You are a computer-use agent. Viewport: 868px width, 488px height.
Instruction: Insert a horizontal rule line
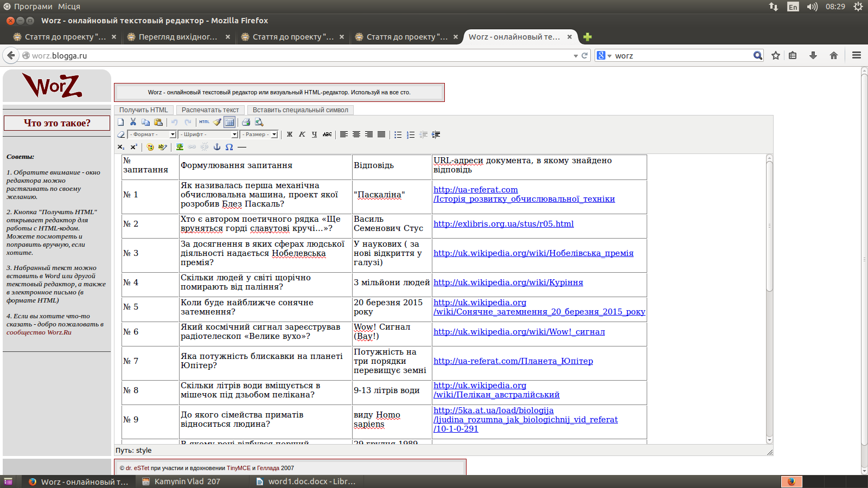[x=242, y=147]
